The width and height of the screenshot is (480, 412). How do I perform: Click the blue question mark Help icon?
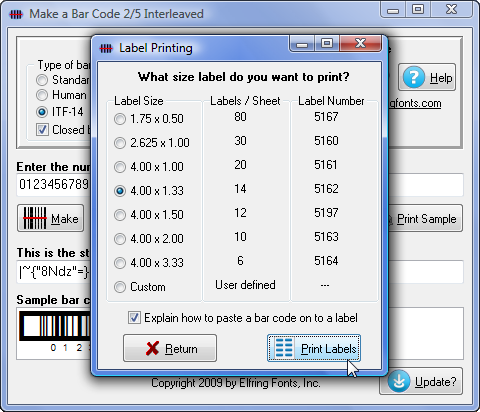point(414,77)
